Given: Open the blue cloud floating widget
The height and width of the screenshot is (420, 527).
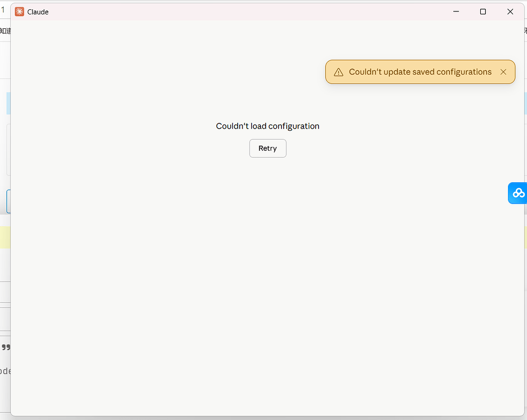Looking at the screenshot, I should tap(518, 193).
